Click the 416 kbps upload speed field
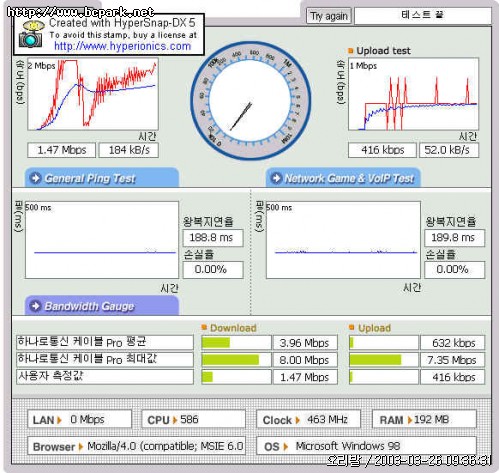This screenshot has height=473, width=500. pyautogui.click(x=382, y=150)
